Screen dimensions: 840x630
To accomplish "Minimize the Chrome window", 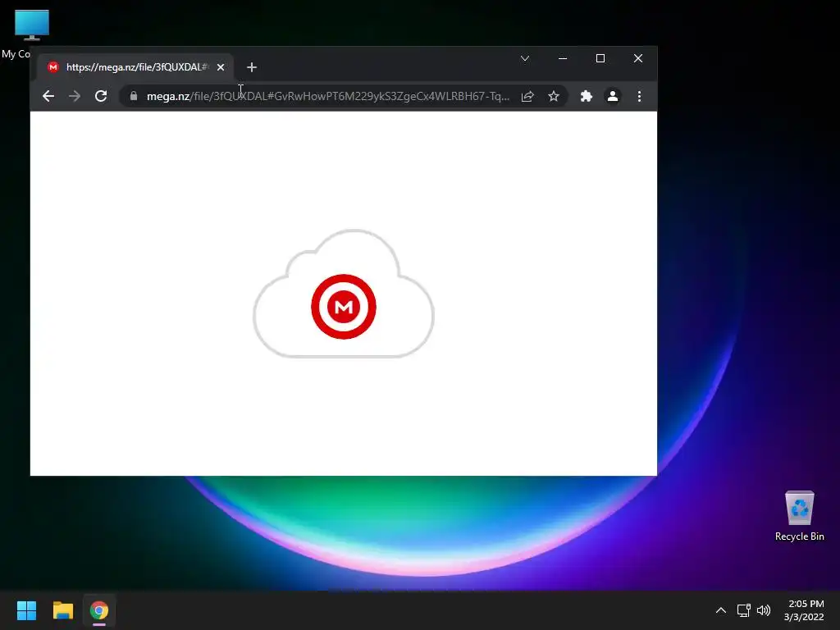I will (563, 58).
